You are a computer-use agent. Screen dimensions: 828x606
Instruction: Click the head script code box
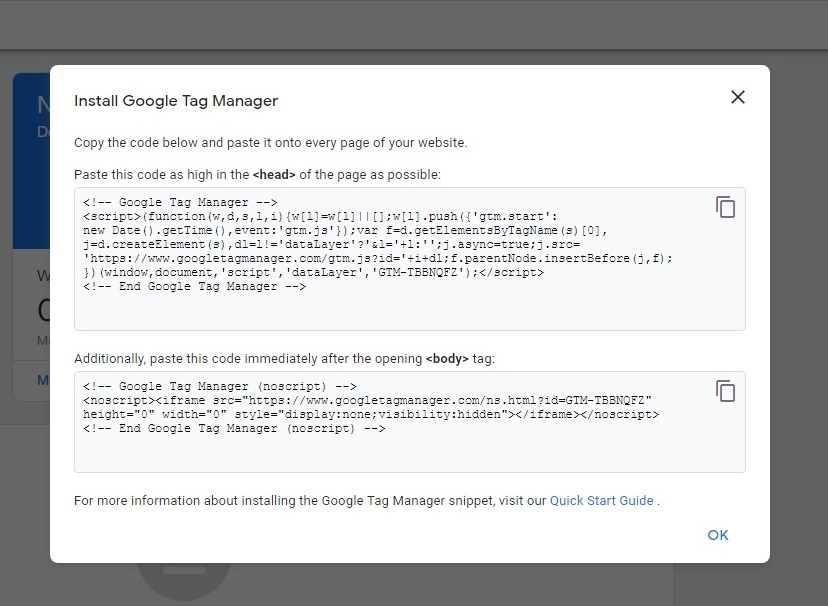(410, 259)
